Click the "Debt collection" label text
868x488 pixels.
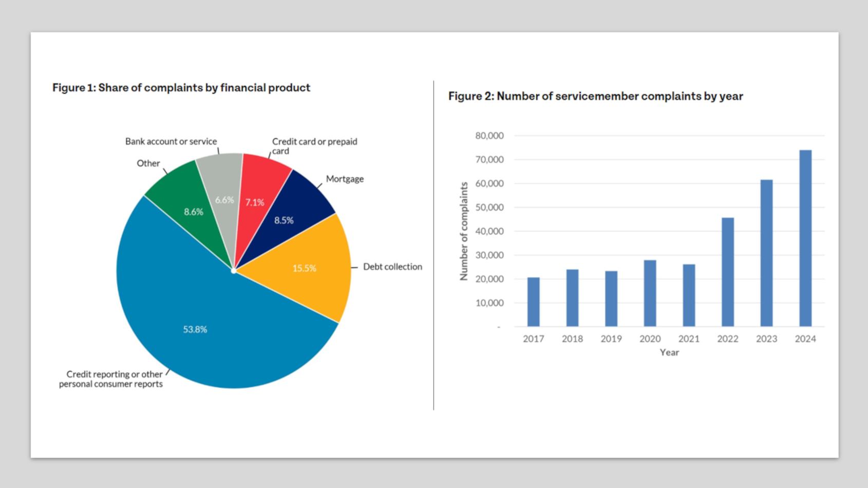click(392, 267)
